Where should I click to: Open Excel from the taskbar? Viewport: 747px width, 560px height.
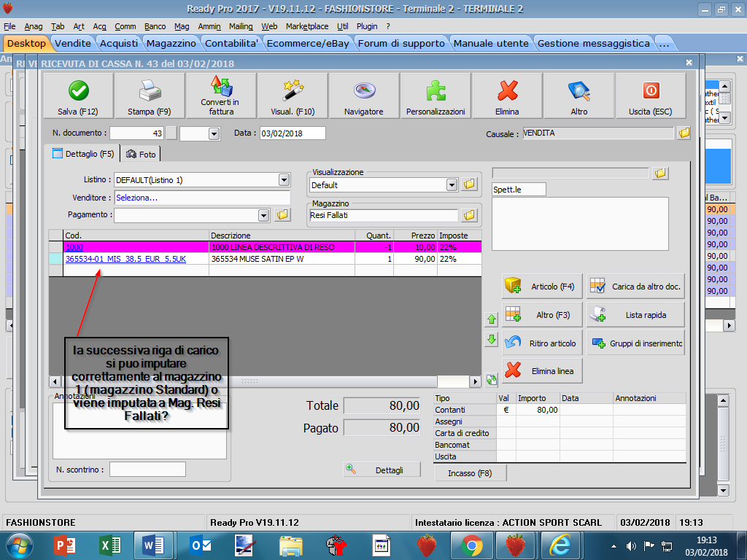click(x=110, y=545)
